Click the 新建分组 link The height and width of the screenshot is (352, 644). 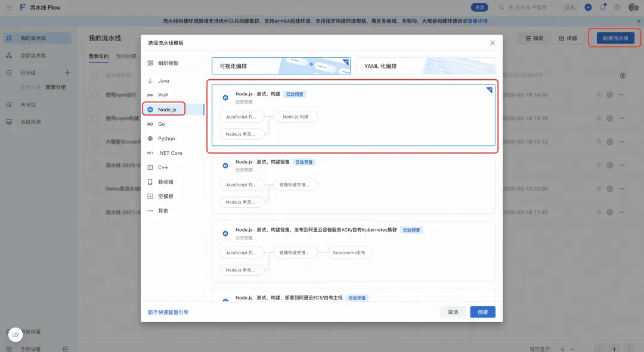click(x=55, y=88)
